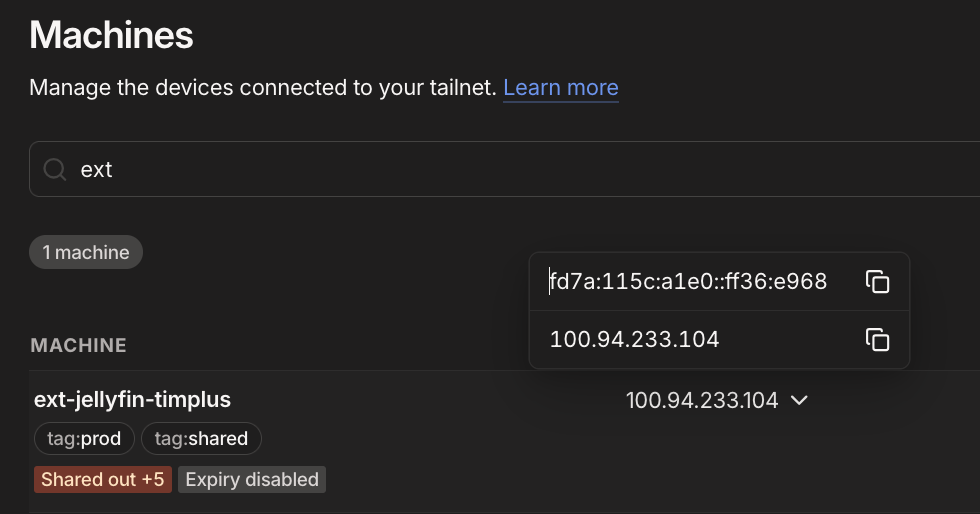Image resolution: width=980 pixels, height=514 pixels.
Task: Place the cursor after "ext" in the search box
Action: click(114, 169)
